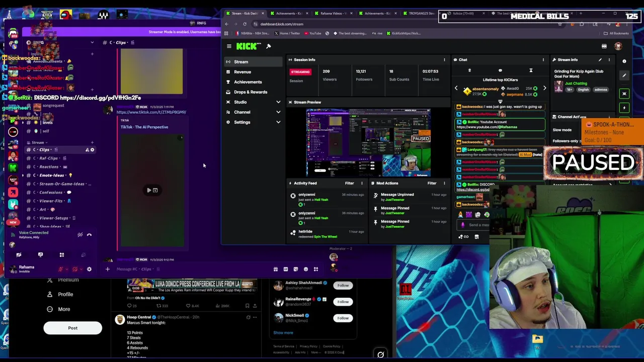Image resolution: width=644 pixels, height=362 pixels.
Task: Open Activity Feed Filter dropdown
Action: [x=349, y=184]
